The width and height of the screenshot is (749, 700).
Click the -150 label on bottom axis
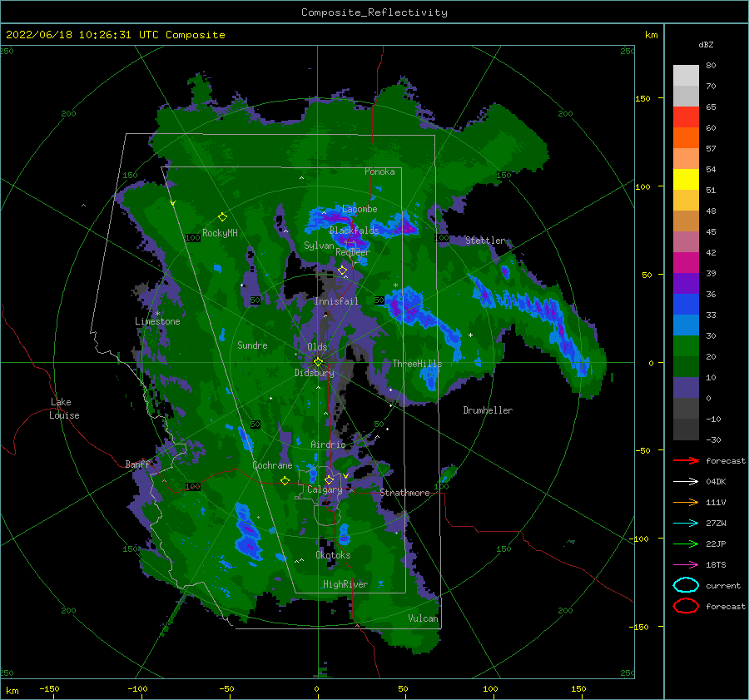coord(49,689)
